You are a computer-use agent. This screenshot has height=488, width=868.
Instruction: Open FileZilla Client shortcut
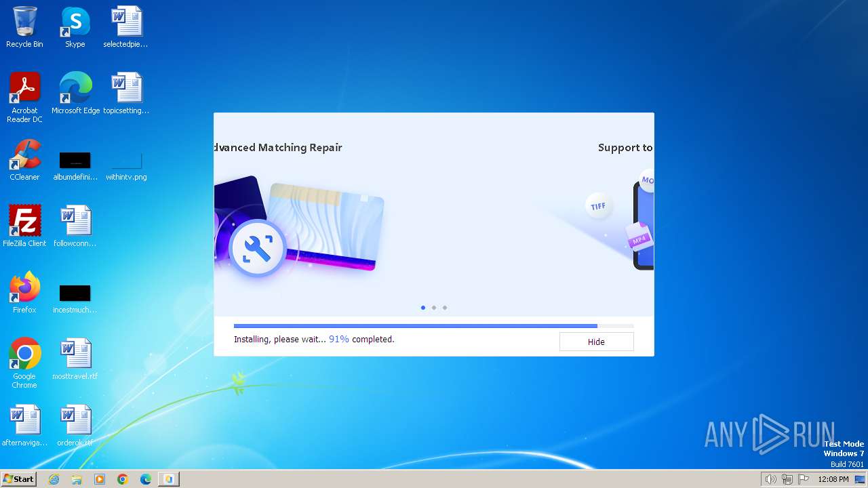pos(24,226)
